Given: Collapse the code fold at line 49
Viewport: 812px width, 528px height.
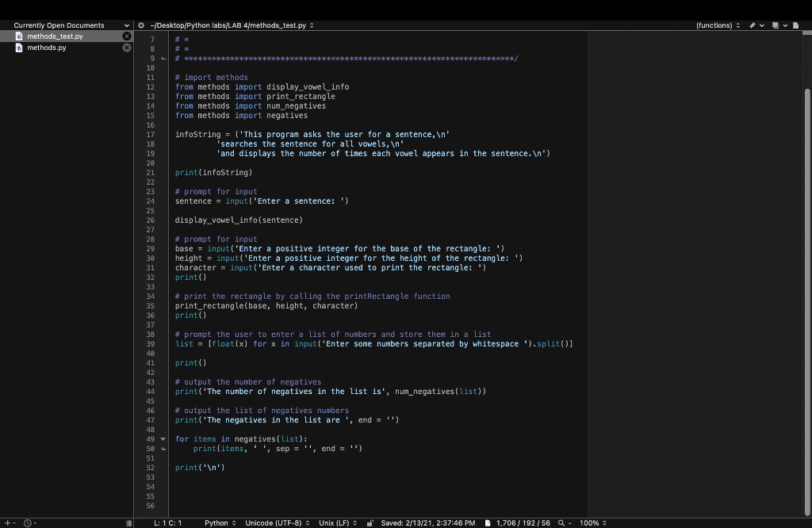Looking at the screenshot, I should (x=164, y=438).
